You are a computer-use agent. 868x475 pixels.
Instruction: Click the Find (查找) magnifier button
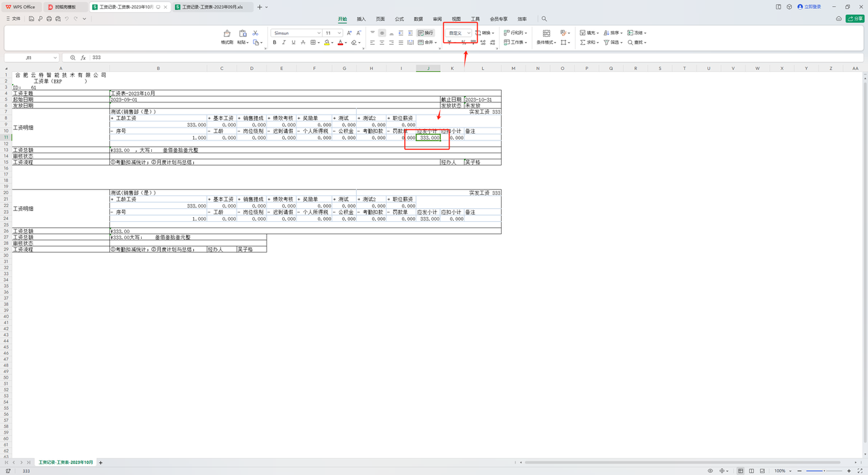click(637, 43)
